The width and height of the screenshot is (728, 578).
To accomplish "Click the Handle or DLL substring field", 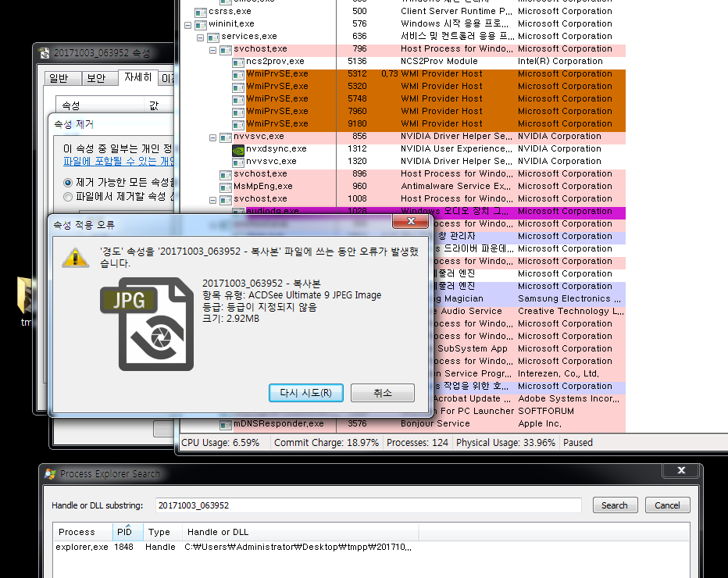I will (367, 505).
